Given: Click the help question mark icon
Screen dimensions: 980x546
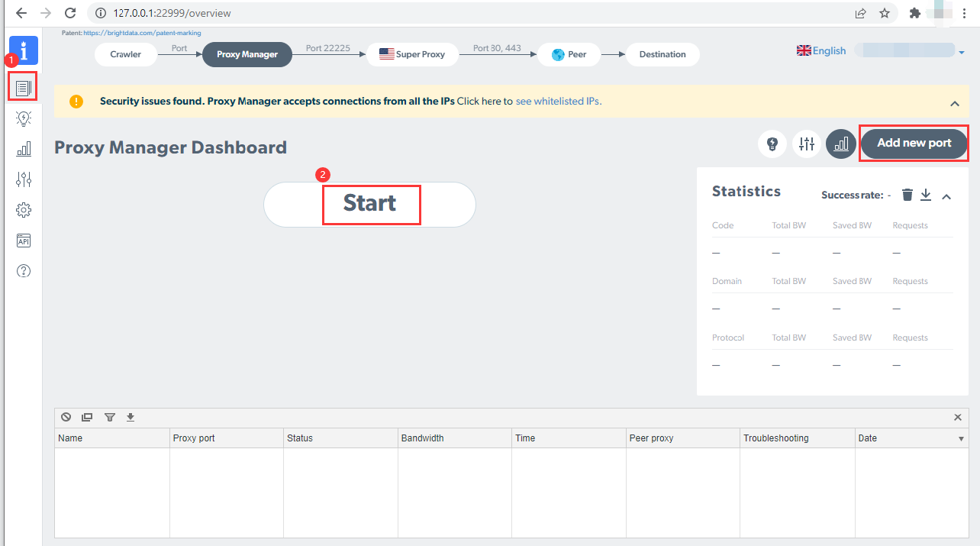Looking at the screenshot, I should point(23,270).
